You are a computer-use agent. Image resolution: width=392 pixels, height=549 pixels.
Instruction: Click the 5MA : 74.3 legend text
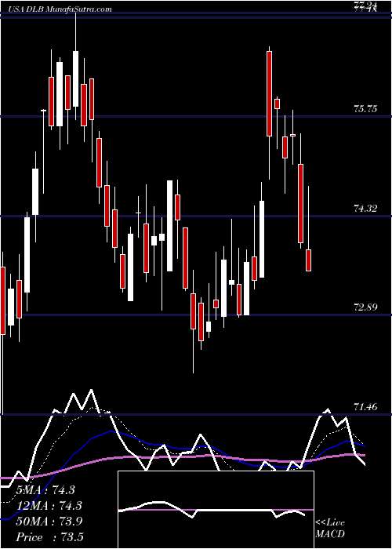click(45, 490)
